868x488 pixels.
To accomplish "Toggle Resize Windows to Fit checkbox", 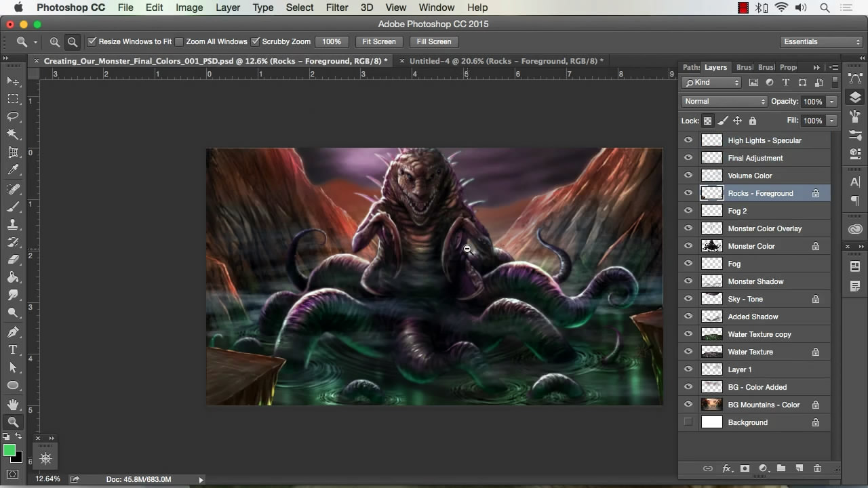I will point(92,41).
